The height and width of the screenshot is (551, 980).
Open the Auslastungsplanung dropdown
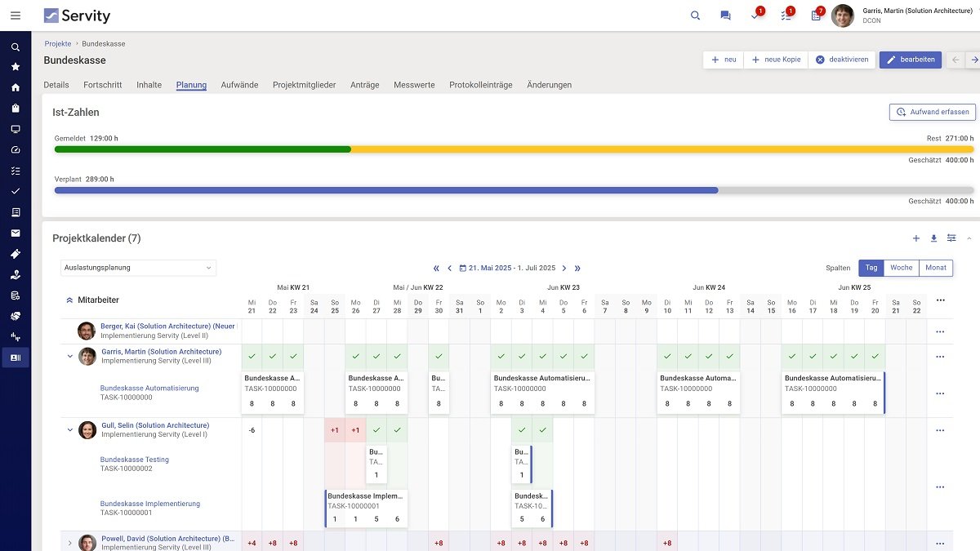coord(138,268)
